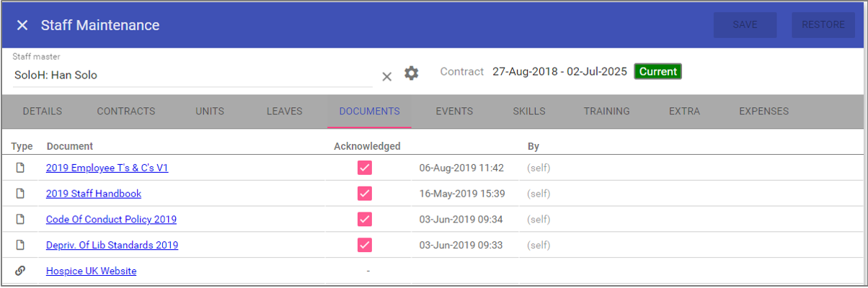Click the file icon beside Code Of Conduct Policy

pos(20,220)
